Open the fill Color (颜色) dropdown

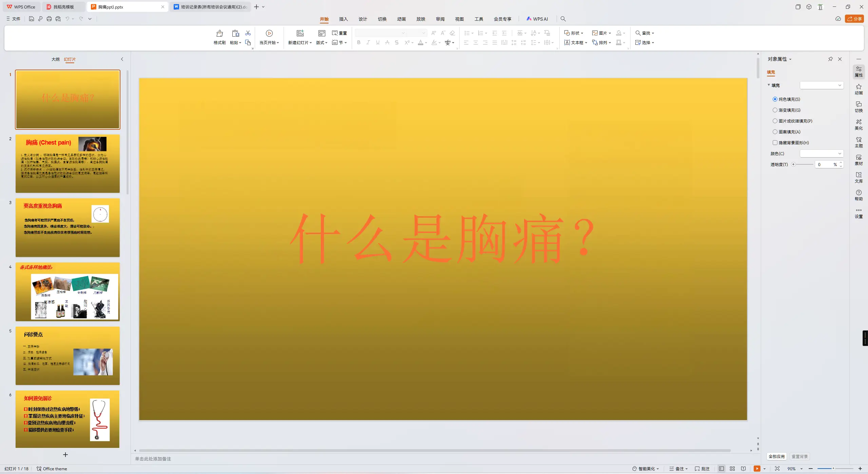tap(822, 153)
